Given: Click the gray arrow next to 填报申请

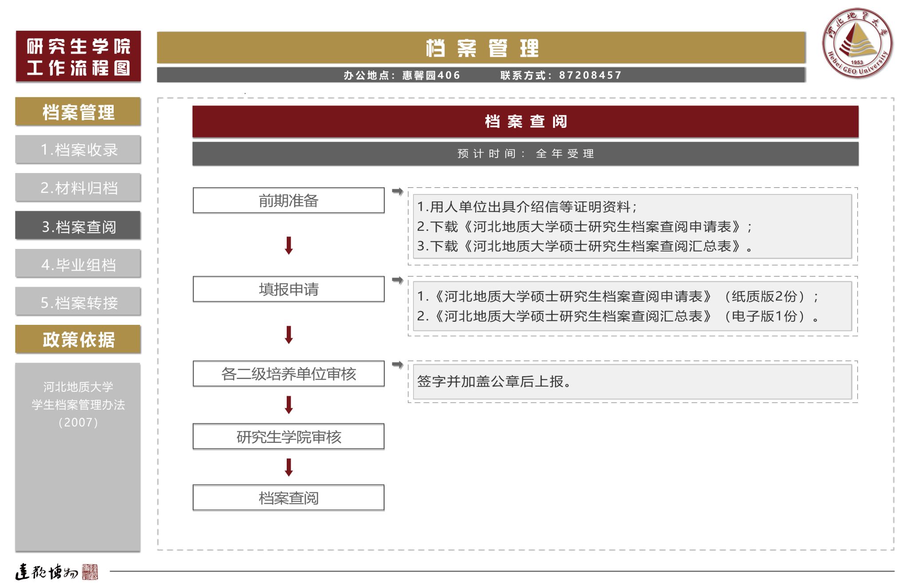Looking at the screenshot, I should tap(397, 280).
